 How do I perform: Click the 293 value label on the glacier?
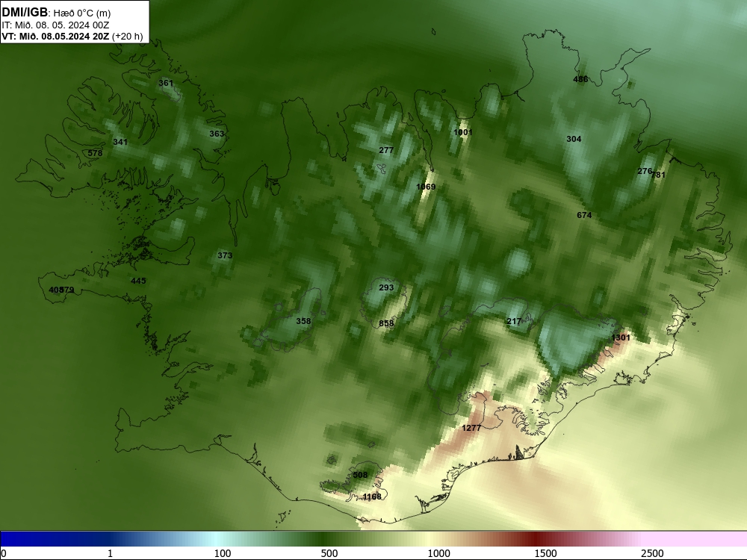click(x=386, y=287)
